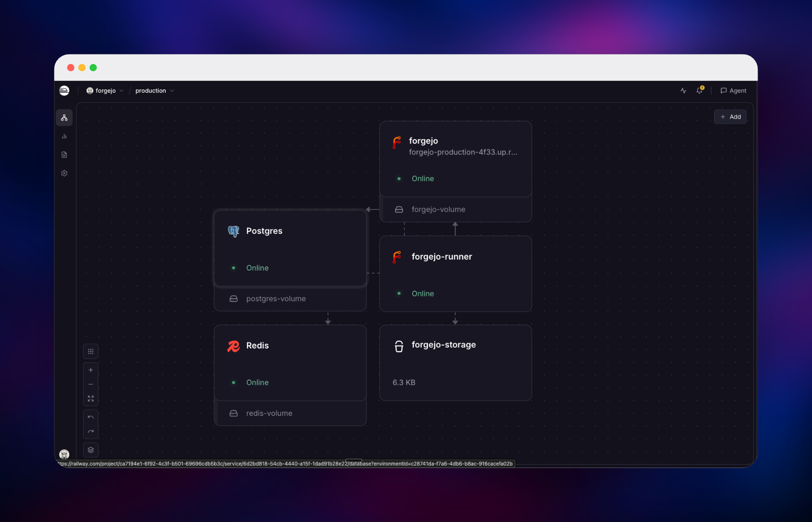812x522 pixels.
Task: Open the postgres-volume row
Action: pos(290,299)
